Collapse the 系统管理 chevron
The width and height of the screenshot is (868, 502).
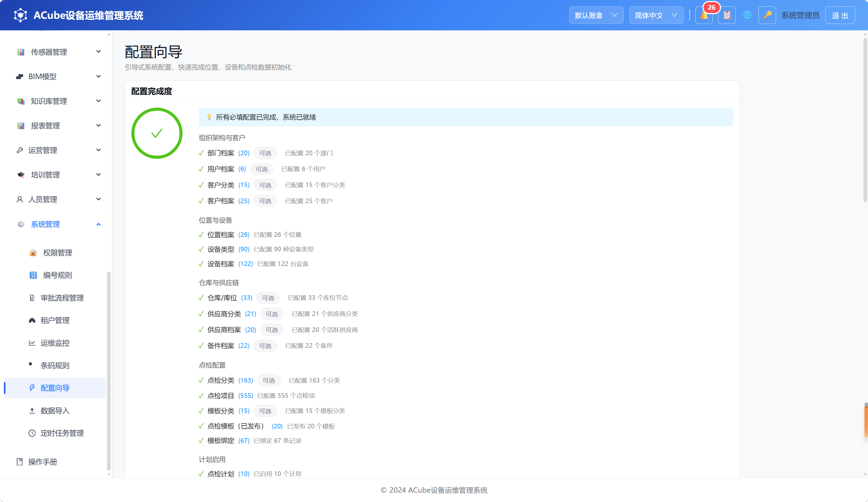[99, 225]
